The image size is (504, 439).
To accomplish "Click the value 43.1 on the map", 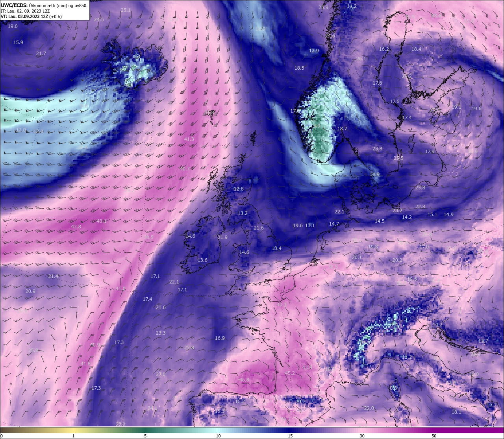I will point(102,221).
